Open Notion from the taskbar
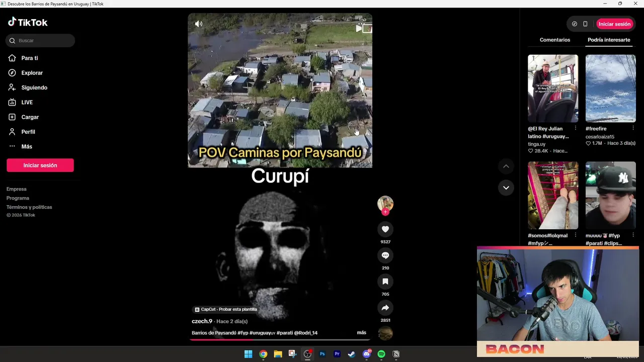The image size is (644, 362). click(x=396, y=354)
